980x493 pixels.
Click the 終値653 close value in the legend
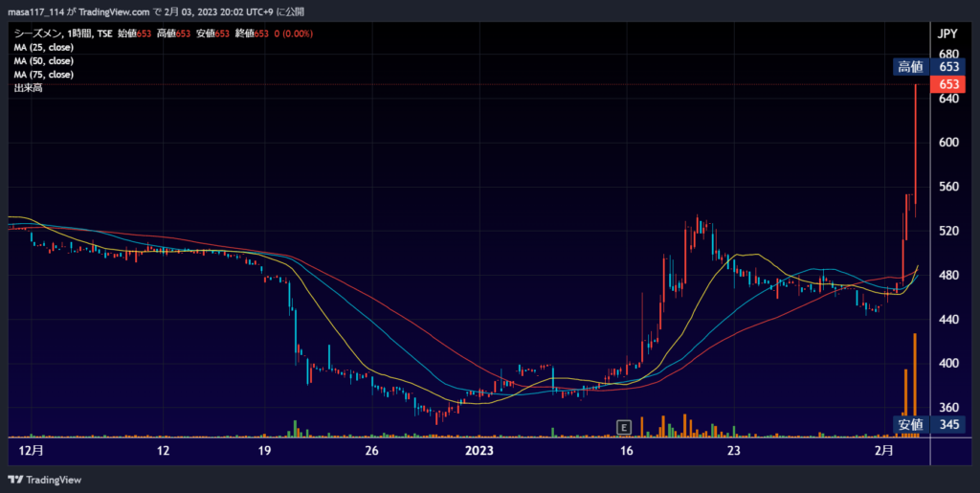point(252,34)
